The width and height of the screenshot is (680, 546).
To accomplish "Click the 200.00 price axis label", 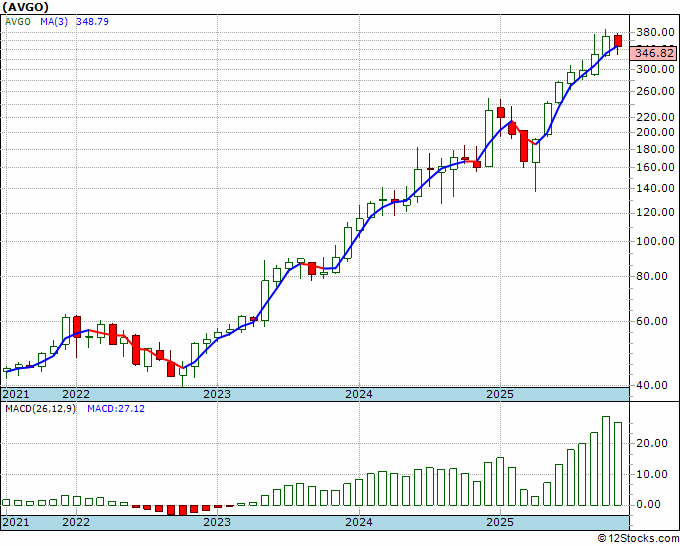I will [655, 132].
